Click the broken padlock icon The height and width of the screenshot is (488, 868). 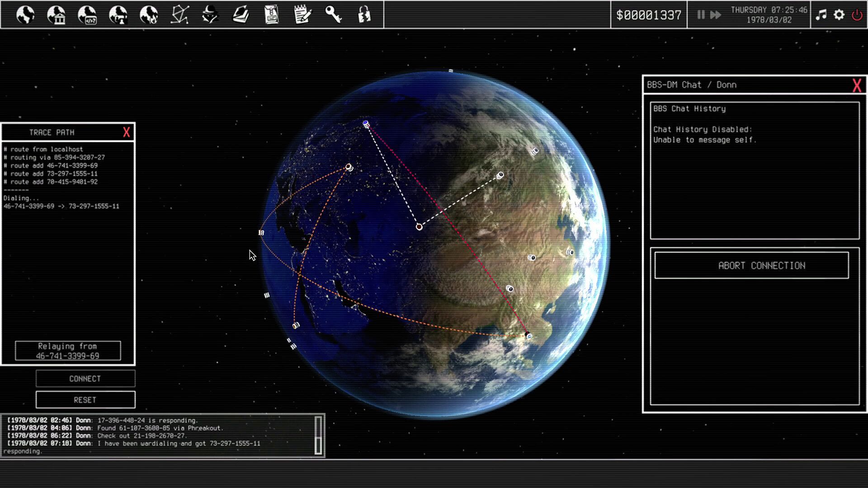pos(364,15)
